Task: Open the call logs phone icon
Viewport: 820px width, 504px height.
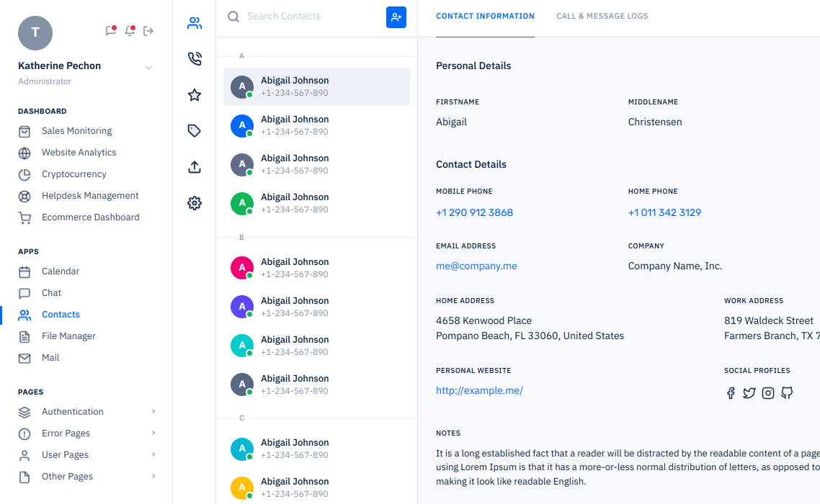Action: pyautogui.click(x=194, y=59)
